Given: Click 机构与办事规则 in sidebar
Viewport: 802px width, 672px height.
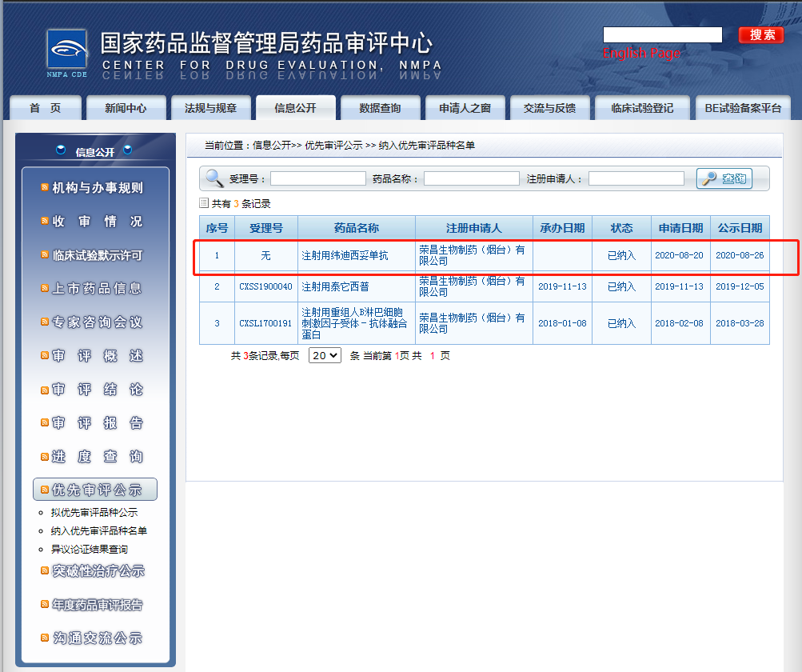Looking at the screenshot, I should pos(98,188).
